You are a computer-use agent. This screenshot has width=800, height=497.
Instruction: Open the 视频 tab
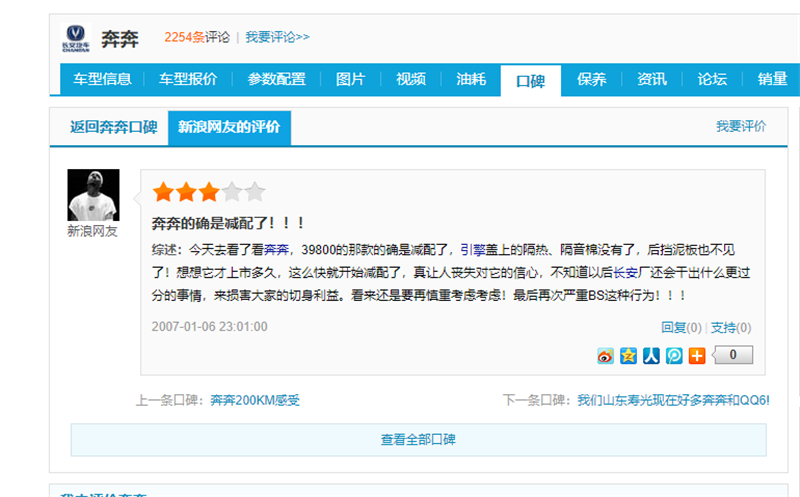tap(411, 79)
